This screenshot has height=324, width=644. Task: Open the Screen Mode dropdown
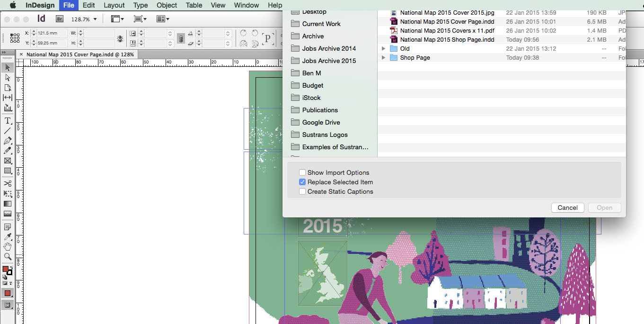[140, 19]
